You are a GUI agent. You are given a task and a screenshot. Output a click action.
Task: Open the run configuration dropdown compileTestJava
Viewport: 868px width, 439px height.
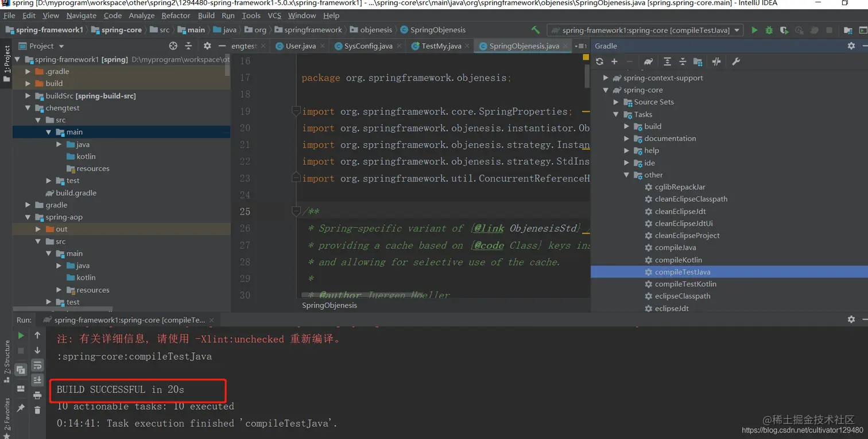pos(646,30)
